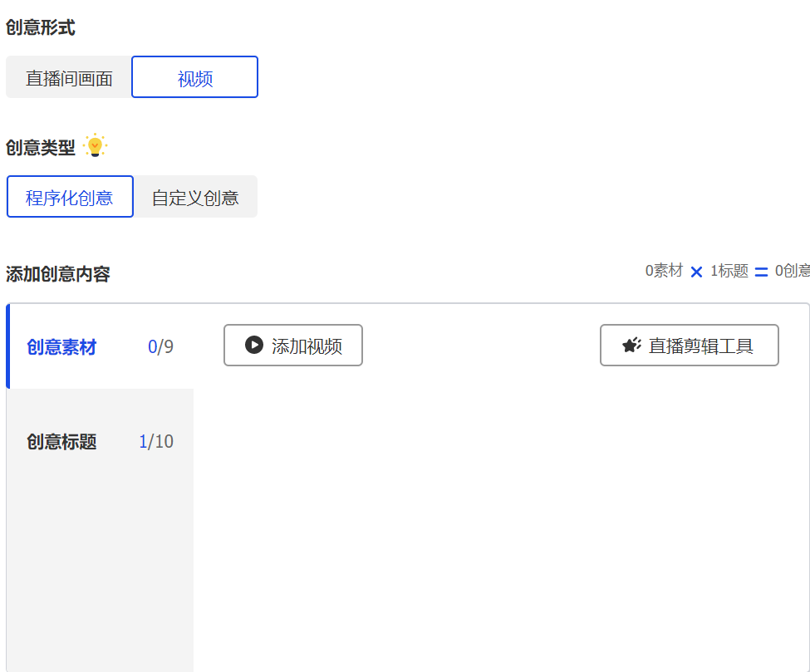Screen dimensions: 810x672
Task: Click the 1标题 count text
Action: point(729,271)
